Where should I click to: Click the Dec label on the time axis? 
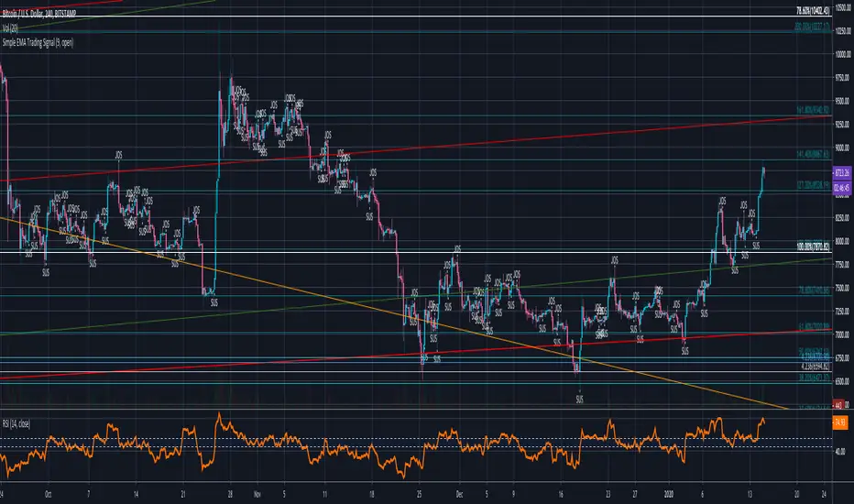[463, 491]
